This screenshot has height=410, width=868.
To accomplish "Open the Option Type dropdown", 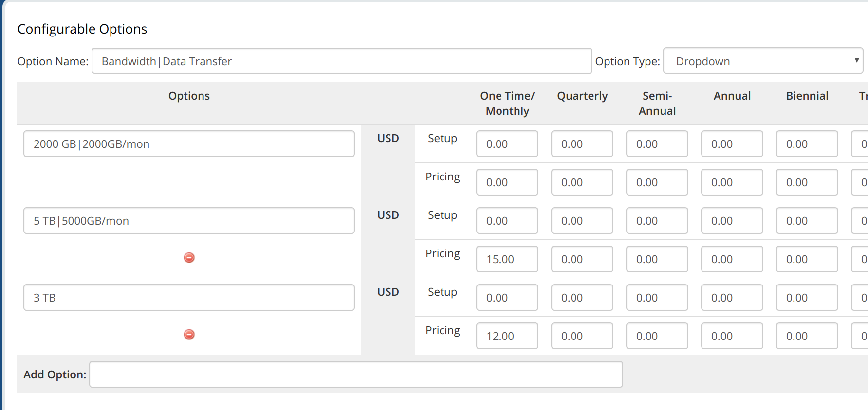I will click(763, 61).
